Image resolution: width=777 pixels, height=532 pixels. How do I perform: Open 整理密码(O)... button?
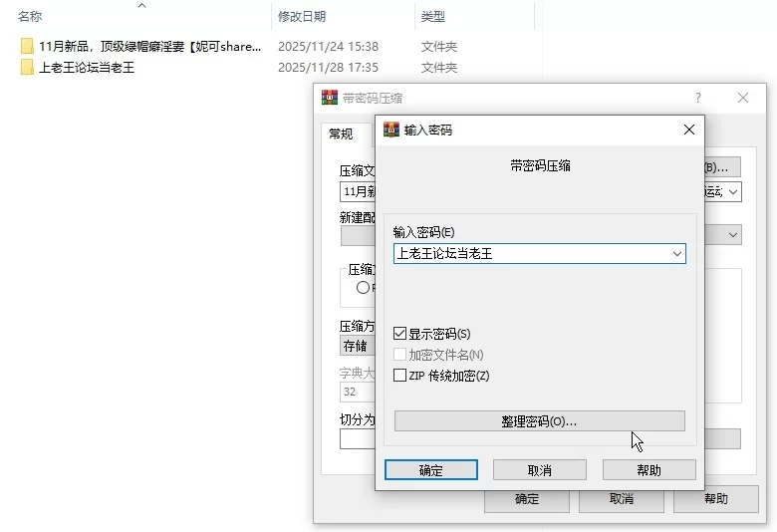coord(540,421)
